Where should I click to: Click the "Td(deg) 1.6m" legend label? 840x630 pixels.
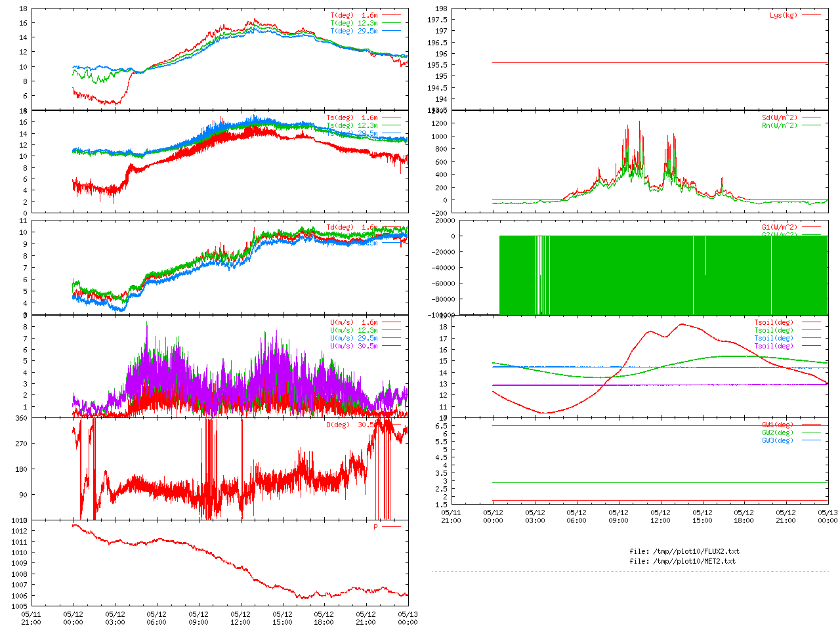point(352,227)
